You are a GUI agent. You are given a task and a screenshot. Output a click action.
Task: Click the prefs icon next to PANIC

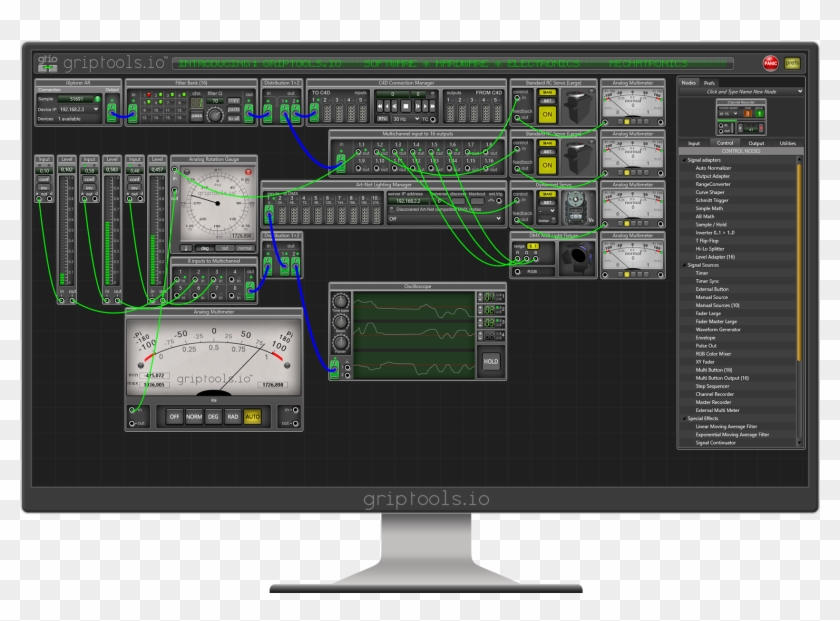(x=792, y=63)
